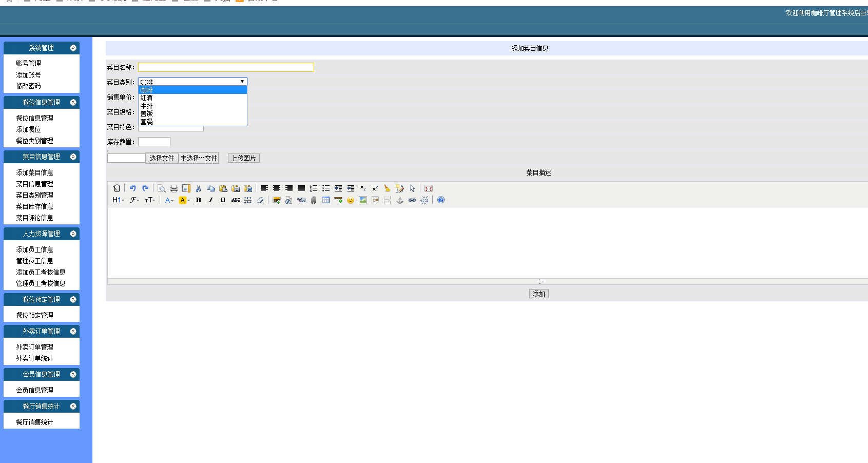The image size is (868, 463).
Task: Collapse the 餐位信息管理 sidebar section
Action: point(73,102)
